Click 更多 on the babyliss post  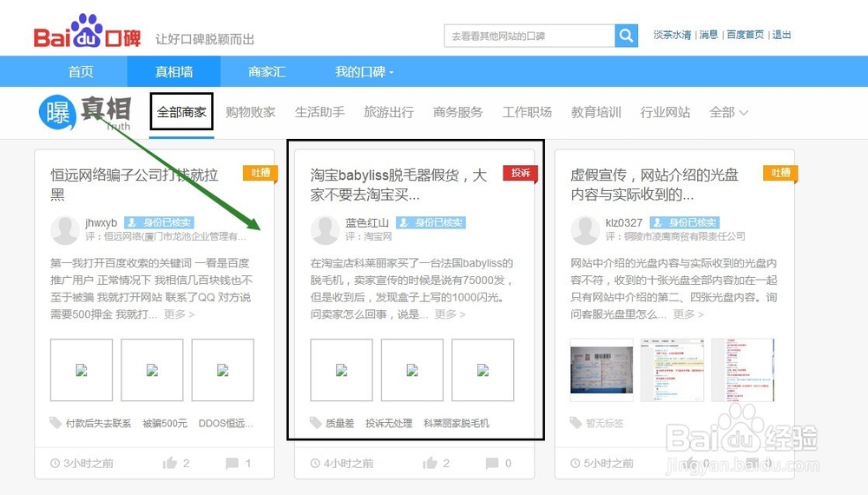450,314
